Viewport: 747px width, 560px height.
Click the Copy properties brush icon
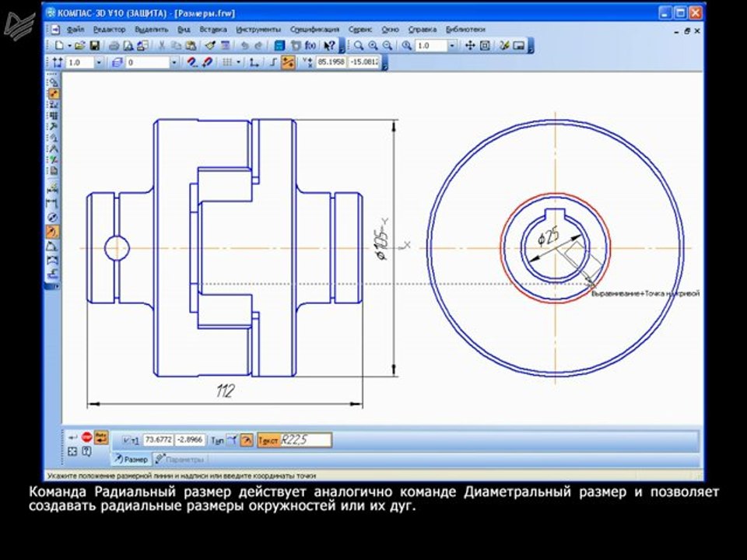210,46
